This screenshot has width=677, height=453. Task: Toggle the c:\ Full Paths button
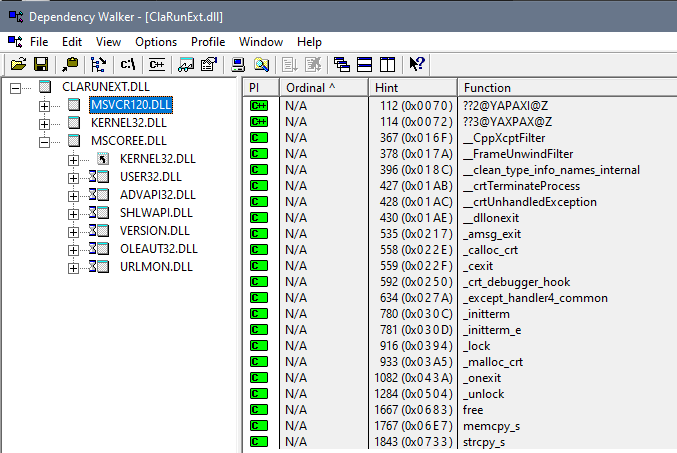(127, 65)
